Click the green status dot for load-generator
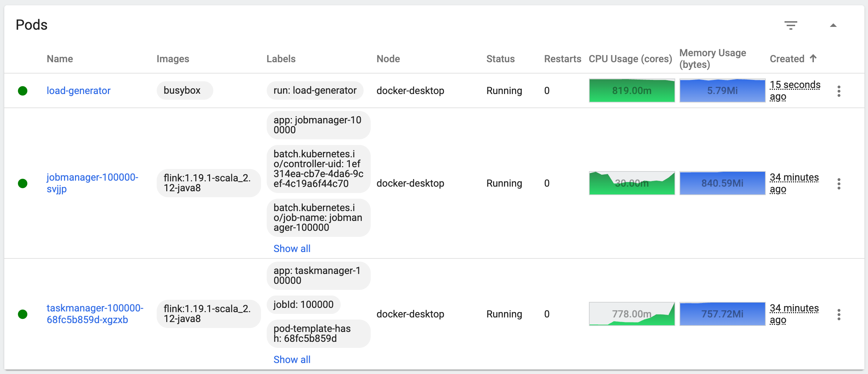Image resolution: width=868 pixels, height=374 pixels. [x=23, y=91]
